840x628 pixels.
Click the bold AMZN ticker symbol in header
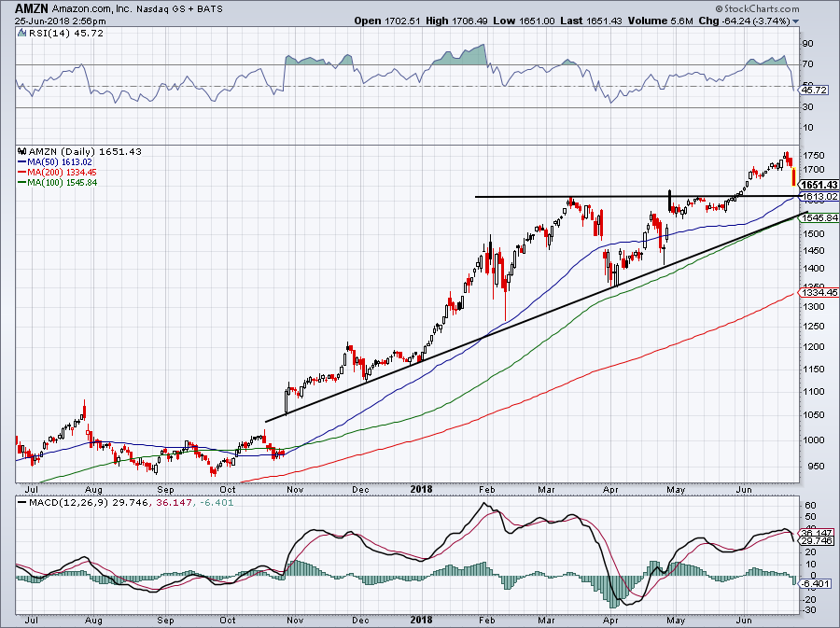tap(32, 8)
